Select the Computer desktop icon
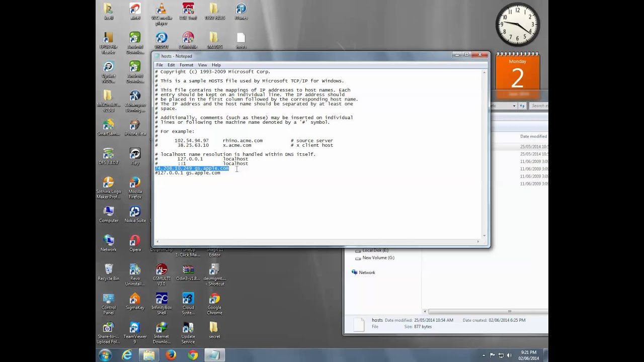 tap(108, 214)
